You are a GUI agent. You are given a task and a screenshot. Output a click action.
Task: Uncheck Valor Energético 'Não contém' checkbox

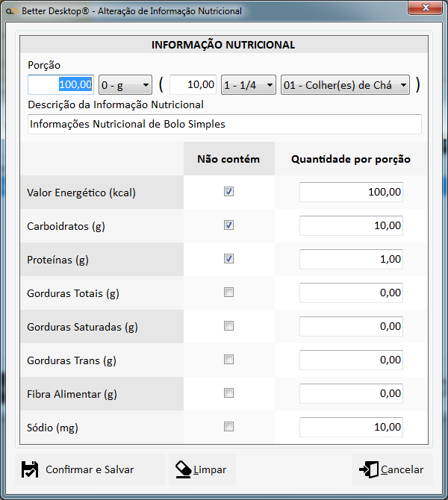229,192
